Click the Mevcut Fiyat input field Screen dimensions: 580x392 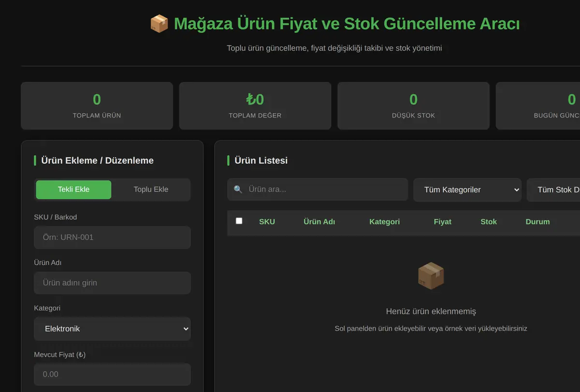pyautogui.click(x=112, y=374)
